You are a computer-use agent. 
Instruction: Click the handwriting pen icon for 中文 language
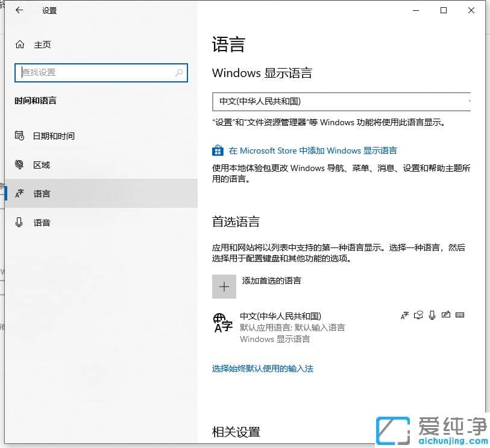click(x=446, y=315)
